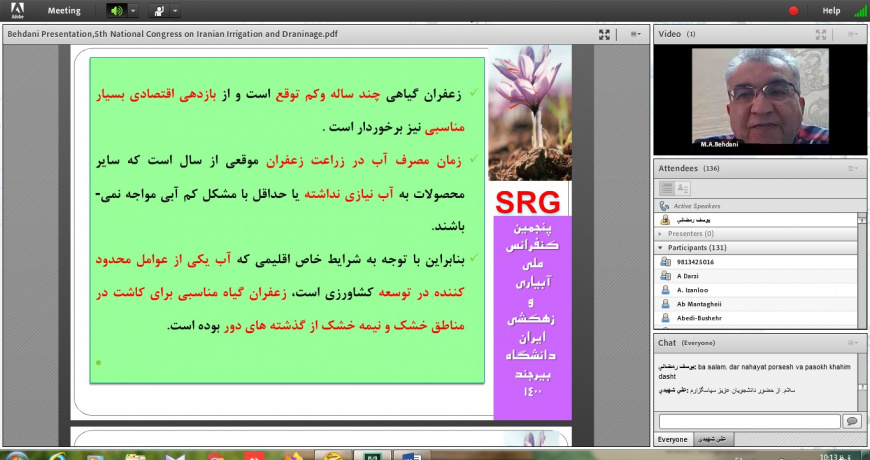Maximize the Video pod with the fullscreen icon

click(821, 34)
